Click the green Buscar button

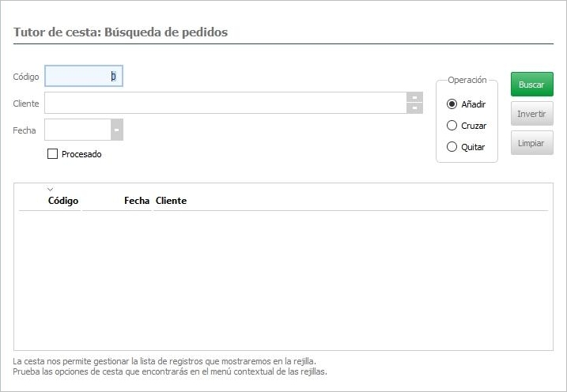tap(531, 84)
